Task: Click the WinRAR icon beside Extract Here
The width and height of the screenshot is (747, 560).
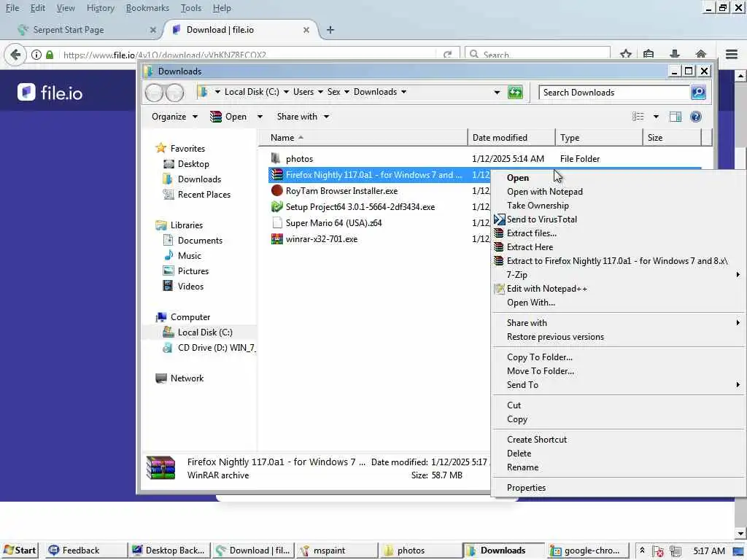Action: [499, 247]
